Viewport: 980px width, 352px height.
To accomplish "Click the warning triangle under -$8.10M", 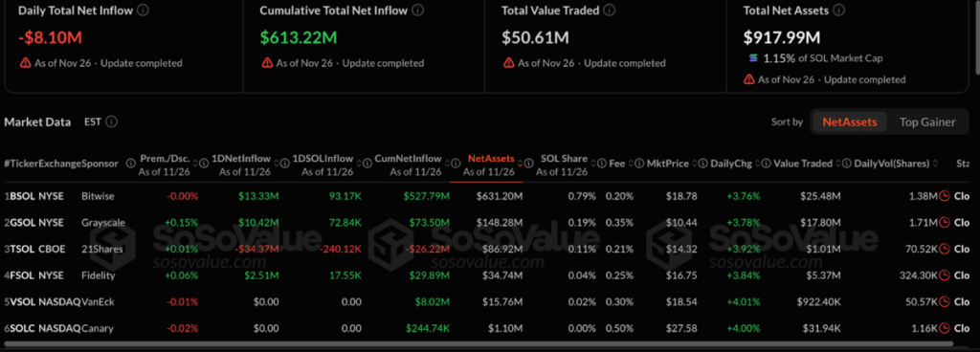I will [x=25, y=63].
